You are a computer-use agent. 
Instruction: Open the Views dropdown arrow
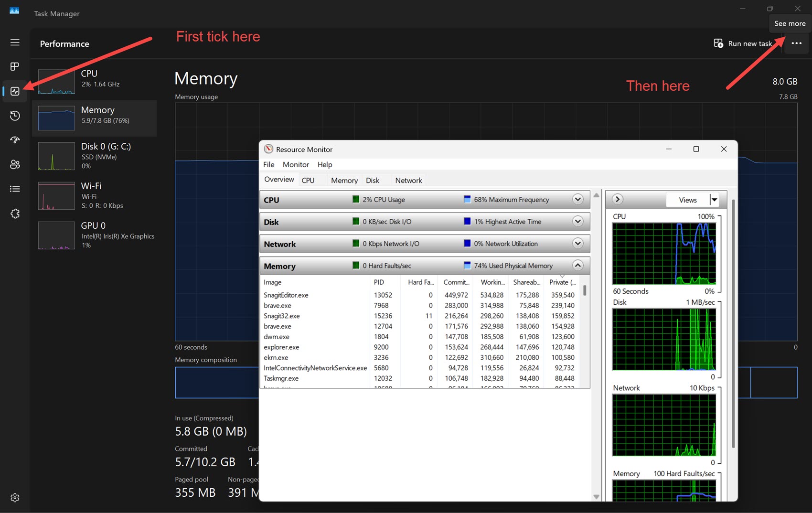[x=714, y=200]
